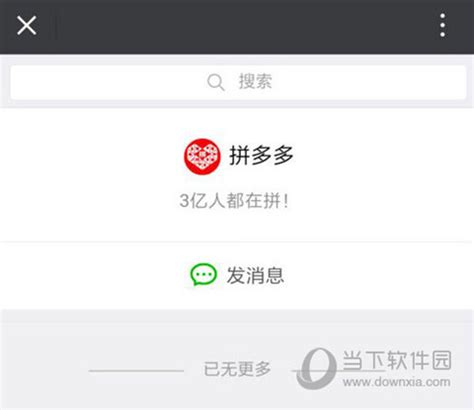Open the www.downxia.com watermark link
Image resolution: width=474 pixels, height=410 pixels.
pyautogui.click(x=397, y=382)
